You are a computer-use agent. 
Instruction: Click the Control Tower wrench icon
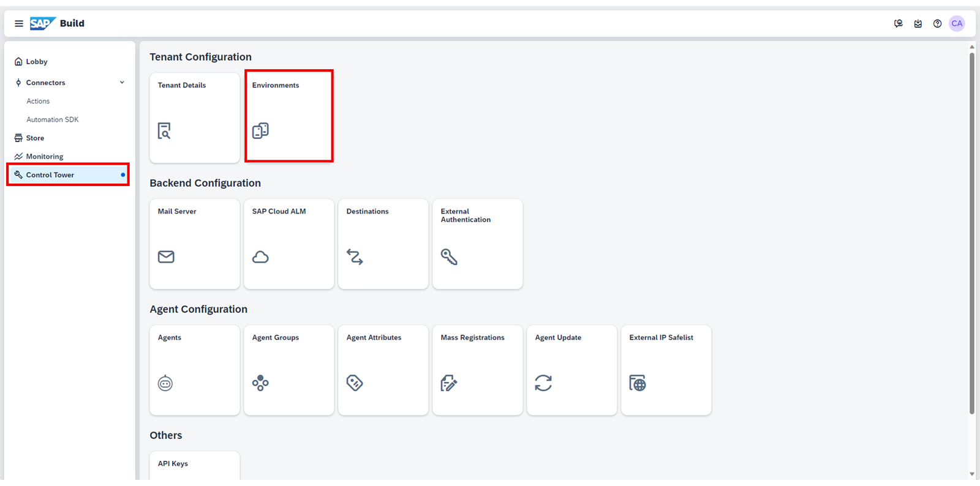[x=18, y=174]
